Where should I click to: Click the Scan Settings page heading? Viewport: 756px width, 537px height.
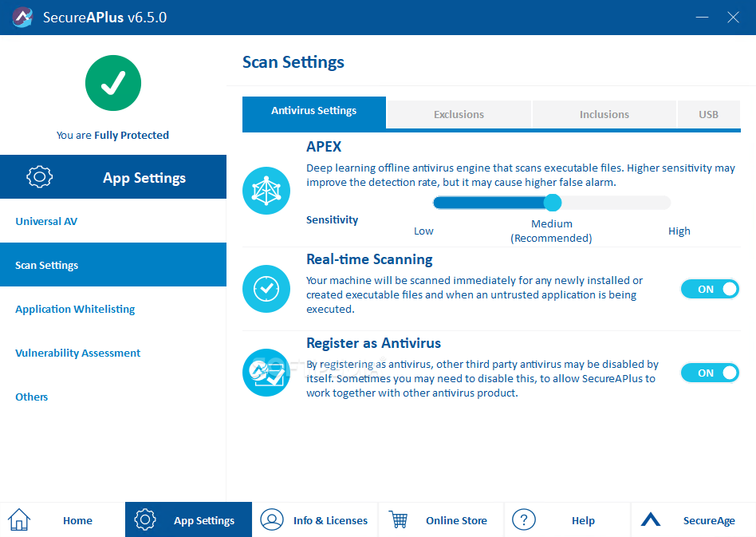coord(293,62)
